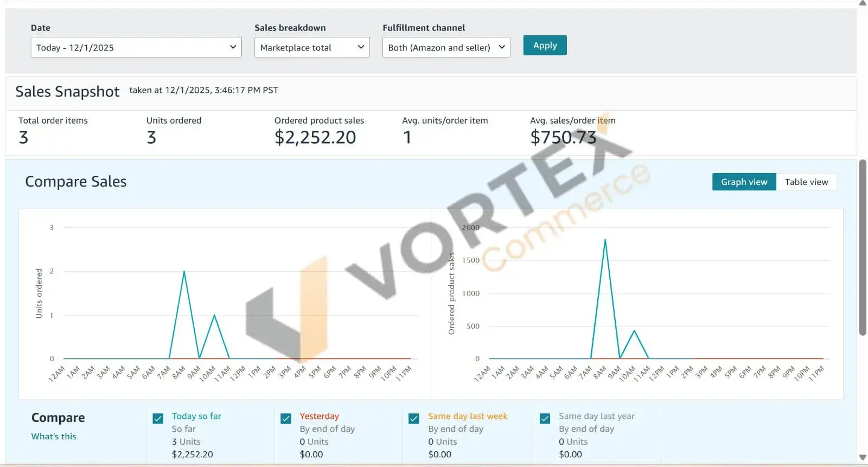The width and height of the screenshot is (868, 467).
Task: Click the scroll up arrow icon
Action: coord(863,3)
